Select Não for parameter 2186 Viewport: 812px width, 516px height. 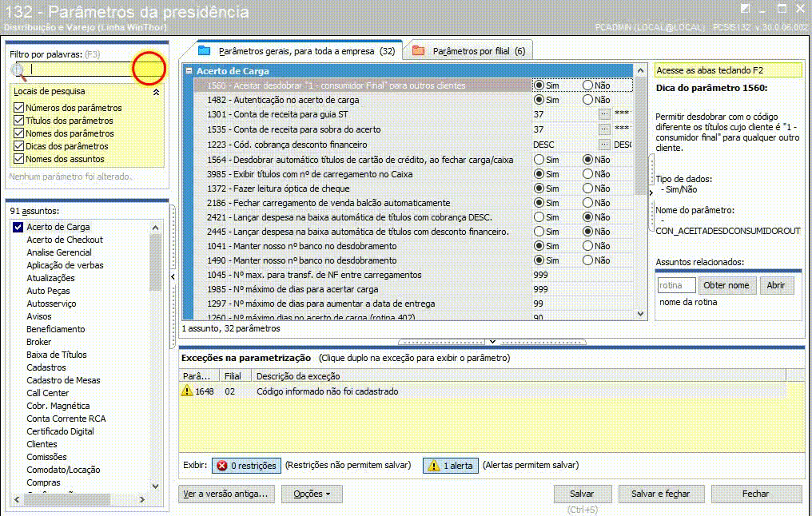[587, 203]
